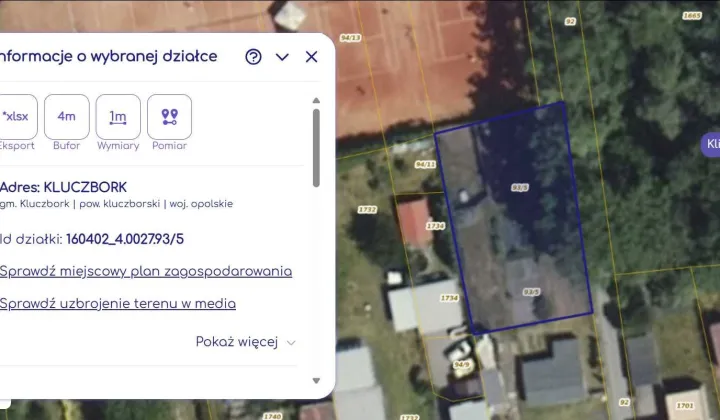Close the parcel information panel

pyautogui.click(x=311, y=57)
